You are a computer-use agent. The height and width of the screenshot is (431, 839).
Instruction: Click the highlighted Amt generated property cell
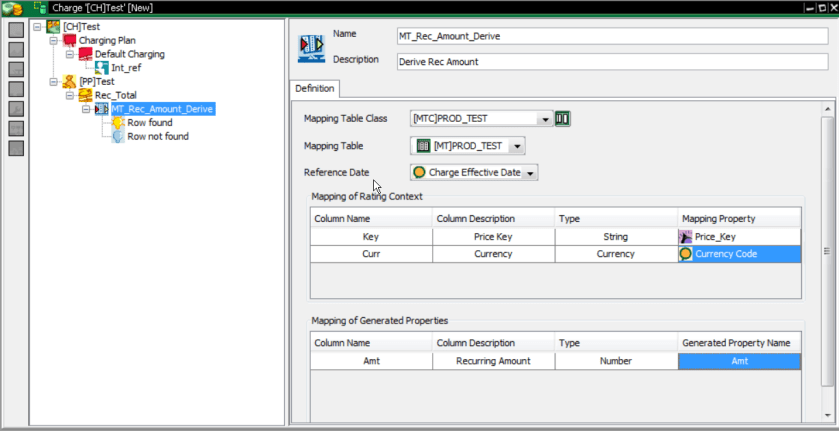pyautogui.click(x=739, y=361)
